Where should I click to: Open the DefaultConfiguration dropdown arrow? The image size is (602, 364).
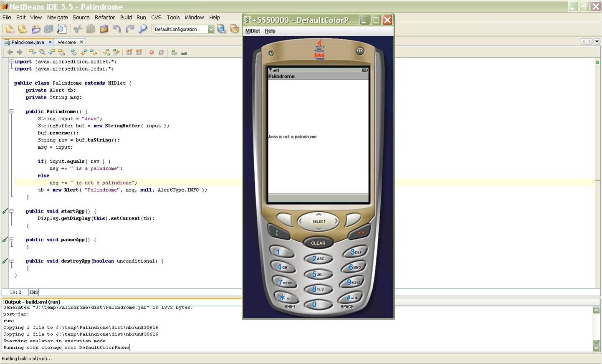click(x=211, y=29)
